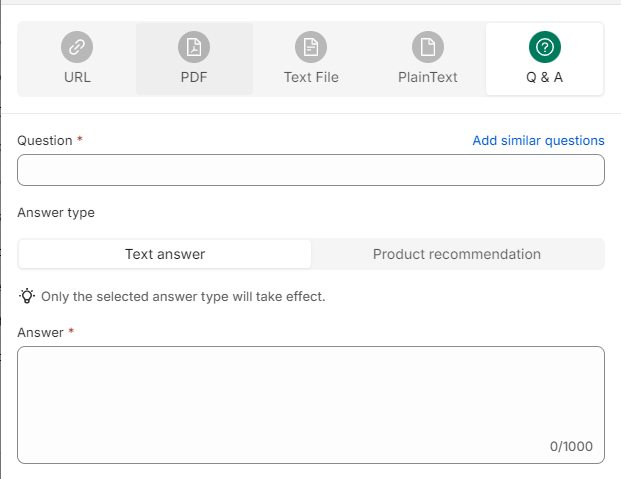This screenshot has height=479, width=621.
Task: Select the Text answer type
Action: click(x=165, y=254)
